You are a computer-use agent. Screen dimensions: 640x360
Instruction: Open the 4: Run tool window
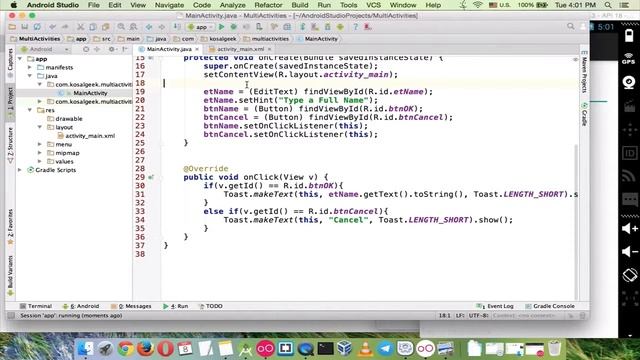[x=176, y=306]
